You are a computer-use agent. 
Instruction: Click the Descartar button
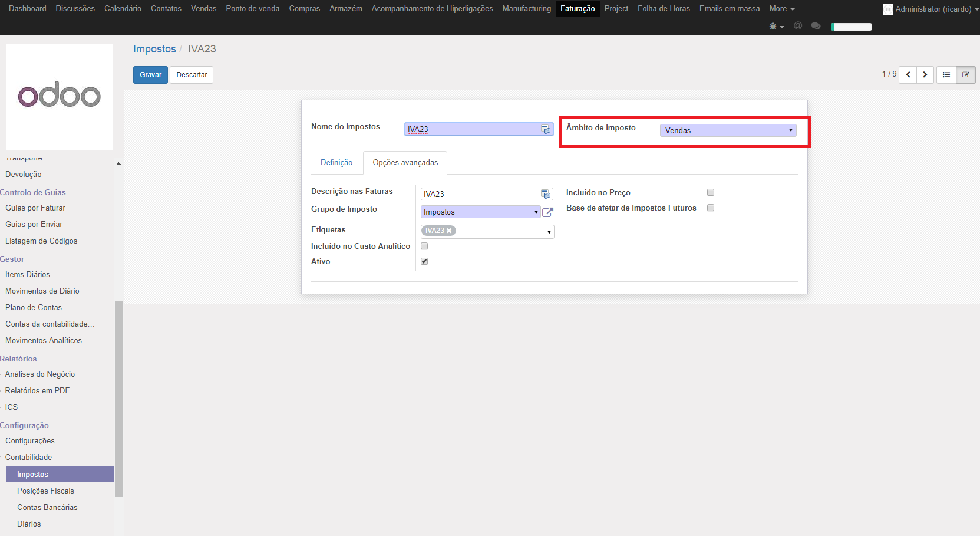192,75
